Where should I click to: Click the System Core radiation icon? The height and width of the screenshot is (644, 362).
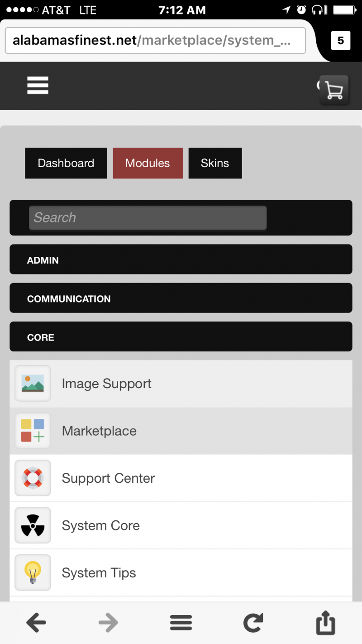pos(33,525)
